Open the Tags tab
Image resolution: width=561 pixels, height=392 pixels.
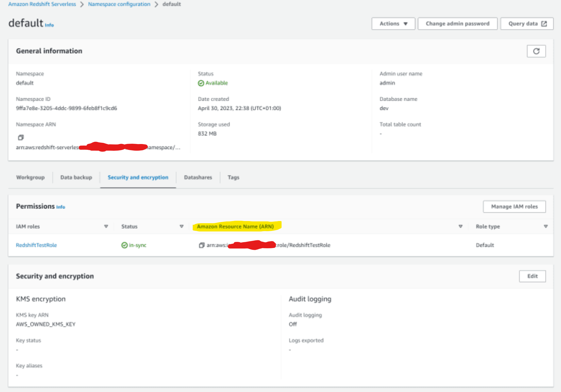coord(233,177)
